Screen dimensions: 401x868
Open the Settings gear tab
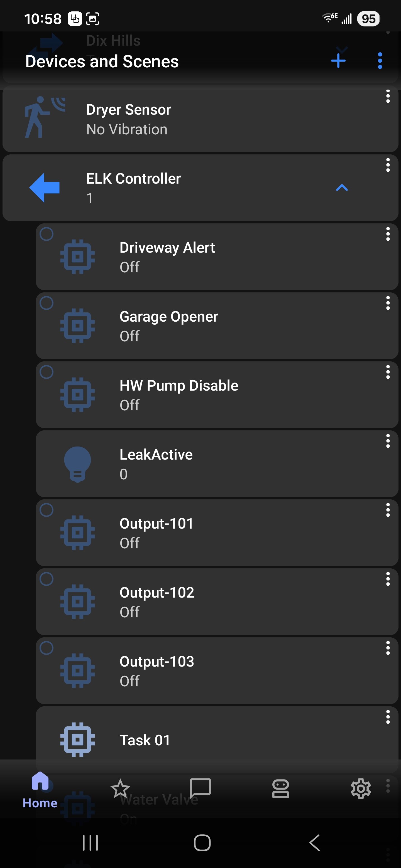point(361,788)
